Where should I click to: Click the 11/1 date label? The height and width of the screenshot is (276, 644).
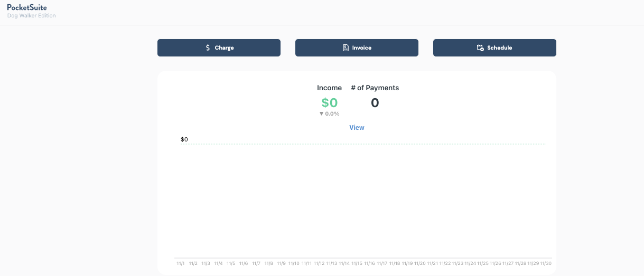click(x=181, y=263)
